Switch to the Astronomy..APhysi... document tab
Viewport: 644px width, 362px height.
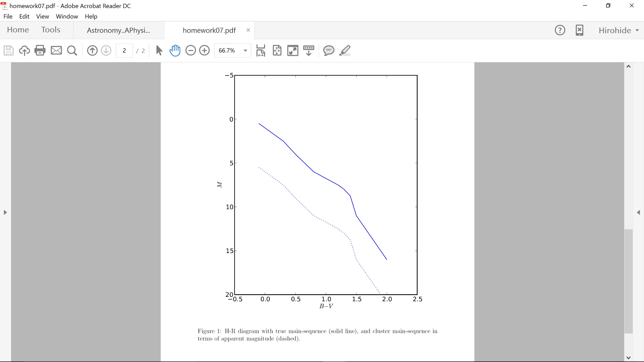[x=118, y=30]
